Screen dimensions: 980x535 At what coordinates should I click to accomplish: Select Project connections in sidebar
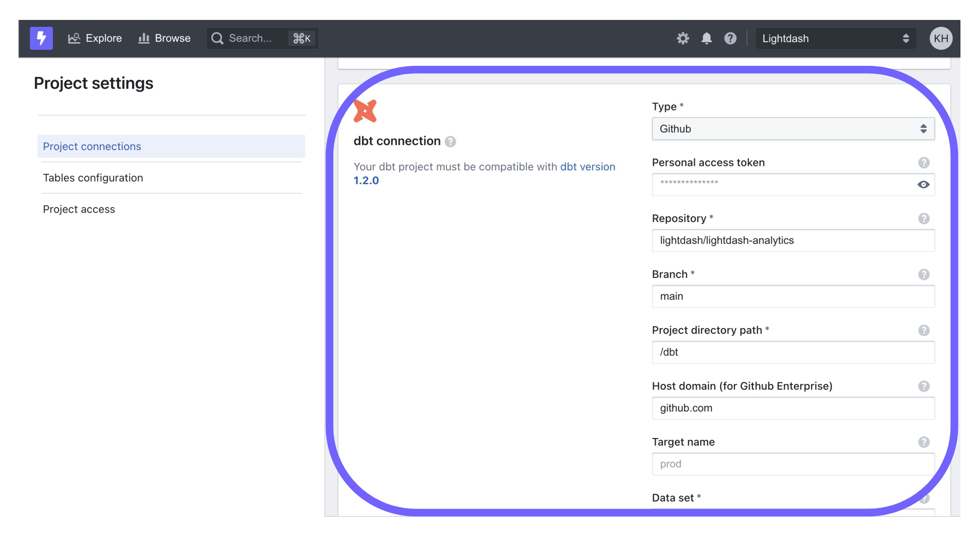(171, 146)
